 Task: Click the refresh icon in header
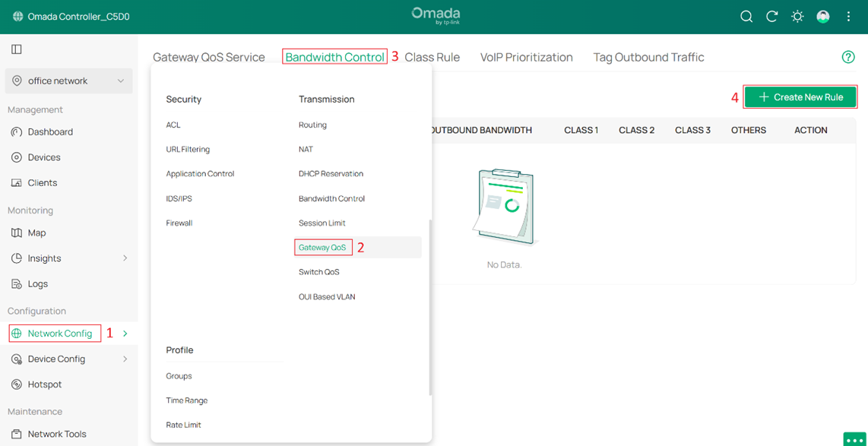pyautogui.click(x=771, y=16)
